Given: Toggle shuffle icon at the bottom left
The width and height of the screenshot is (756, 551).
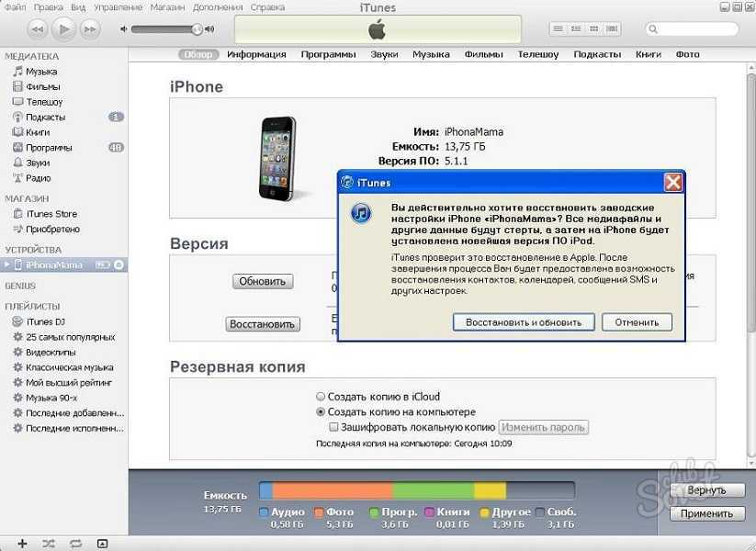Looking at the screenshot, I should (49, 544).
